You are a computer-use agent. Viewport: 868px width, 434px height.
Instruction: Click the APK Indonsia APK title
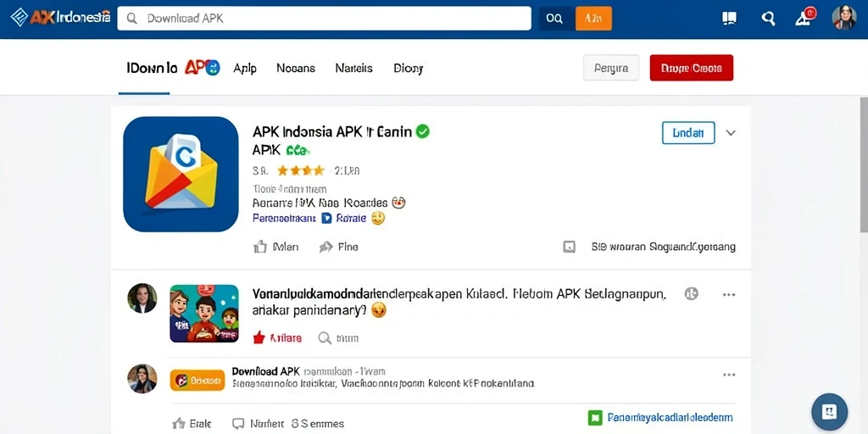pos(331,131)
